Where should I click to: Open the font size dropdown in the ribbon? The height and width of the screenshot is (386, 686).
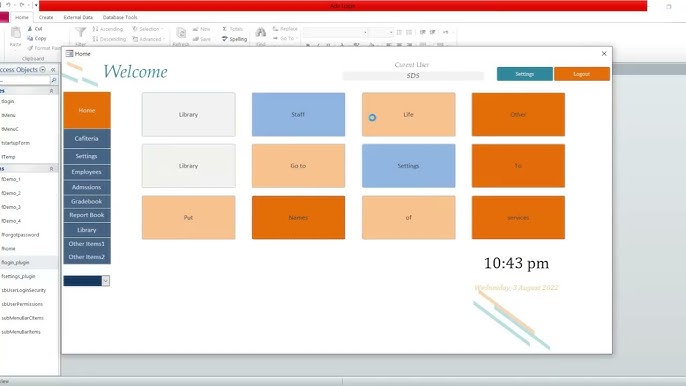[391, 32]
